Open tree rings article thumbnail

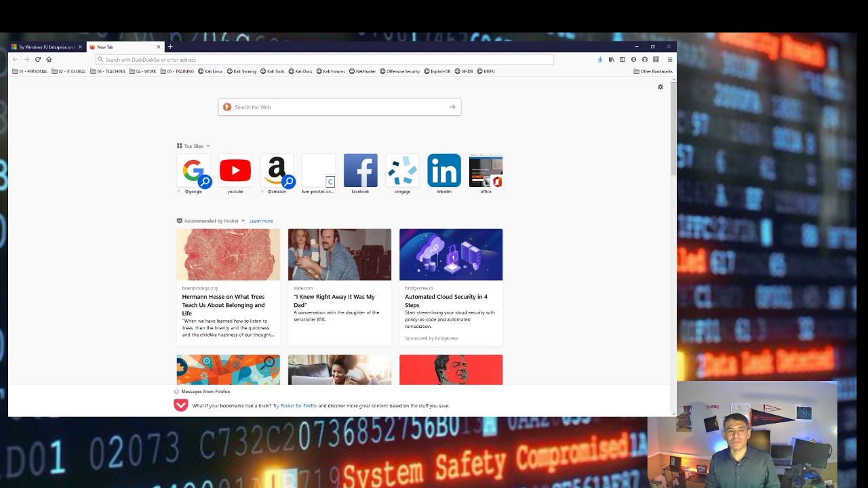228,254
